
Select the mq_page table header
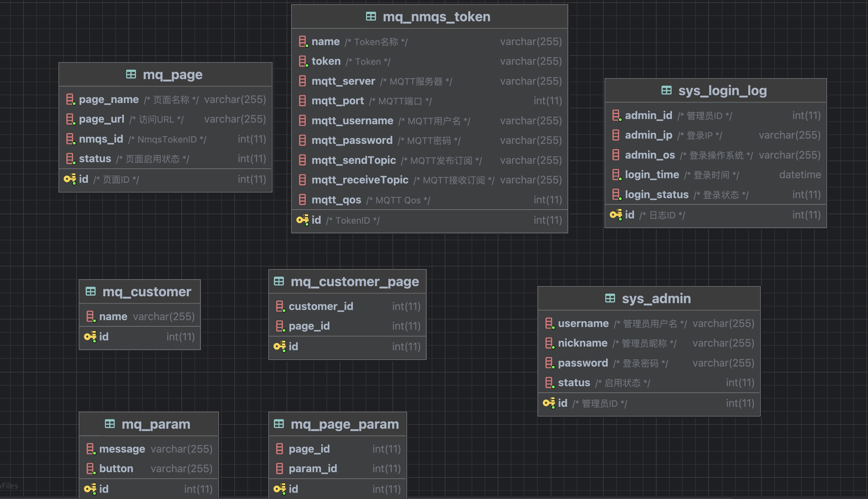tap(165, 74)
